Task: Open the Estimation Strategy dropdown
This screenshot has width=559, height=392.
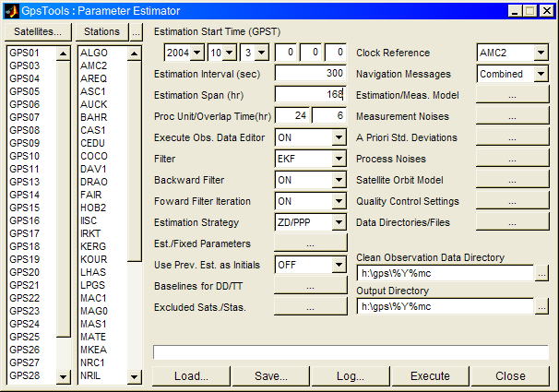Action: point(339,222)
